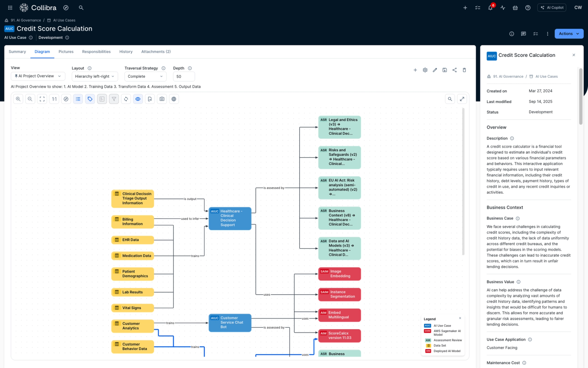Click the AI Copilot button
This screenshot has height=368, width=588.
(552, 7)
